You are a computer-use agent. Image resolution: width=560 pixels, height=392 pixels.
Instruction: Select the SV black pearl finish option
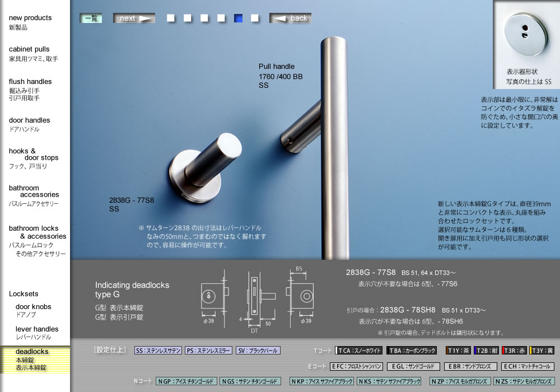tap(258, 350)
